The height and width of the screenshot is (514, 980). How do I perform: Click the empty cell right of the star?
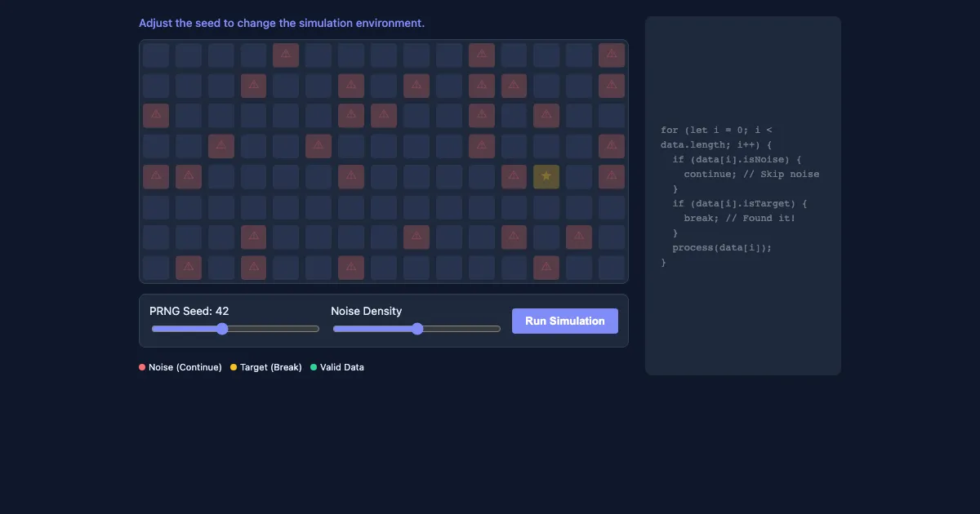pyautogui.click(x=579, y=176)
